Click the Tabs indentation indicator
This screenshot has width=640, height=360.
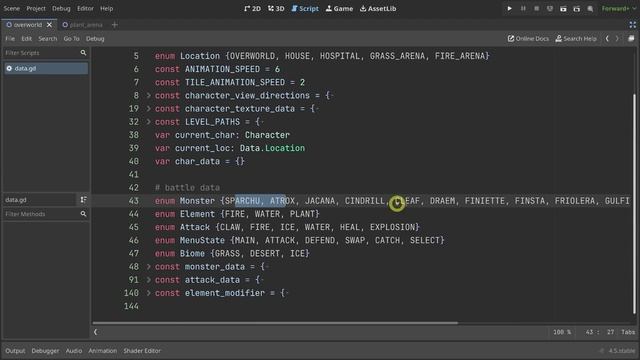(x=628, y=332)
